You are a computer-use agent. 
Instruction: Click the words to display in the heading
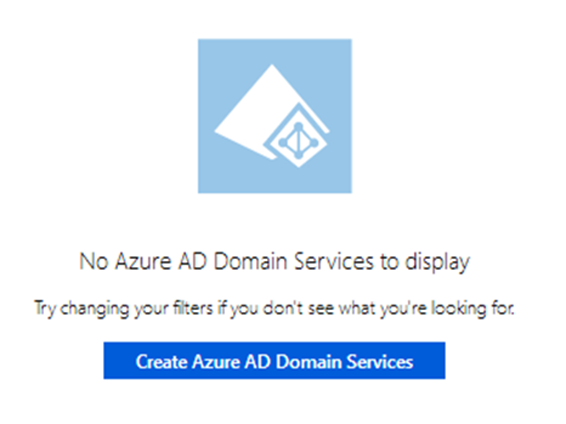point(425,262)
